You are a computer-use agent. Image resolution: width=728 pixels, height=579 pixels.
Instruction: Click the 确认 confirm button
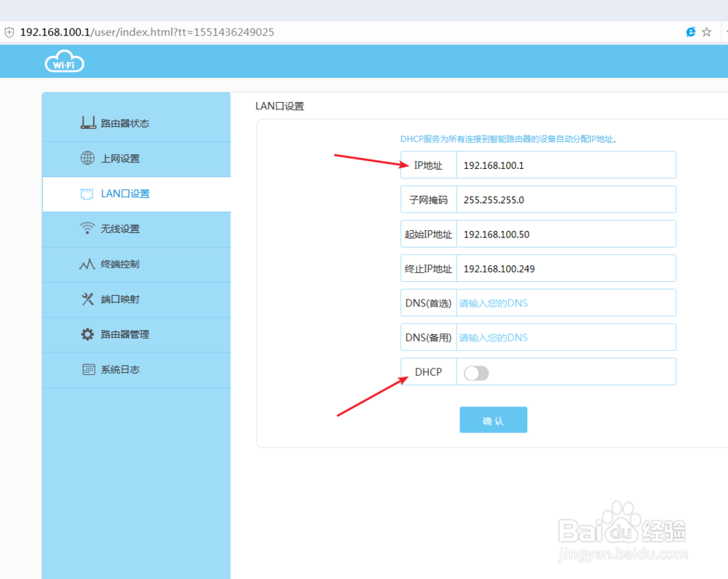point(493,420)
